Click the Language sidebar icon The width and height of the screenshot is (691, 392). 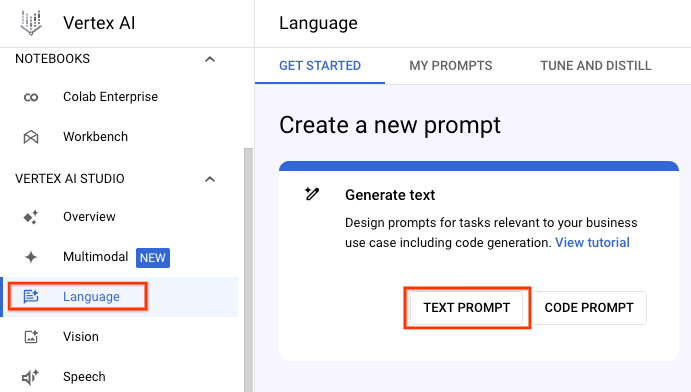(31, 296)
